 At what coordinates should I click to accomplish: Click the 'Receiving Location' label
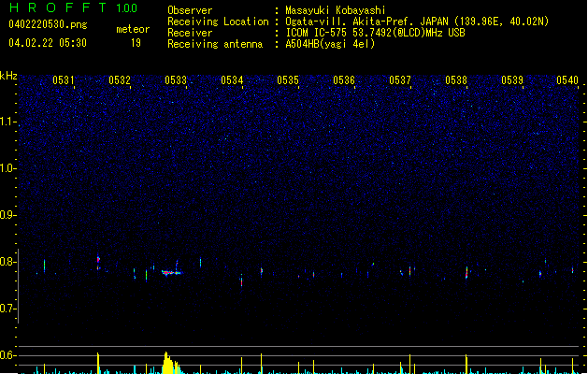coord(218,22)
